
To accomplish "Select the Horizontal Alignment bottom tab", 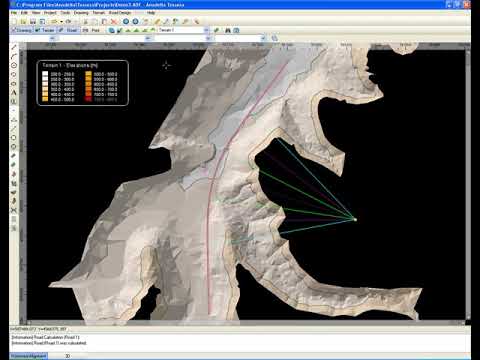I will pyautogui.click(x=28, y=356).
